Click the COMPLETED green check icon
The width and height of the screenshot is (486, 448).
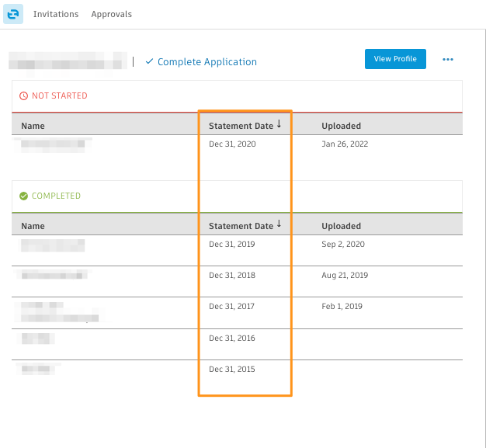point(23,196)
